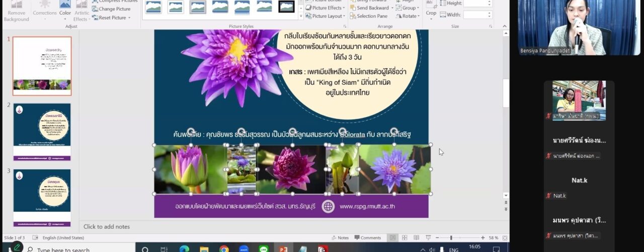Open Microsoft Edge from taskbar
The width and height of the screenshot is (644, 252).
tap(184, 249)
